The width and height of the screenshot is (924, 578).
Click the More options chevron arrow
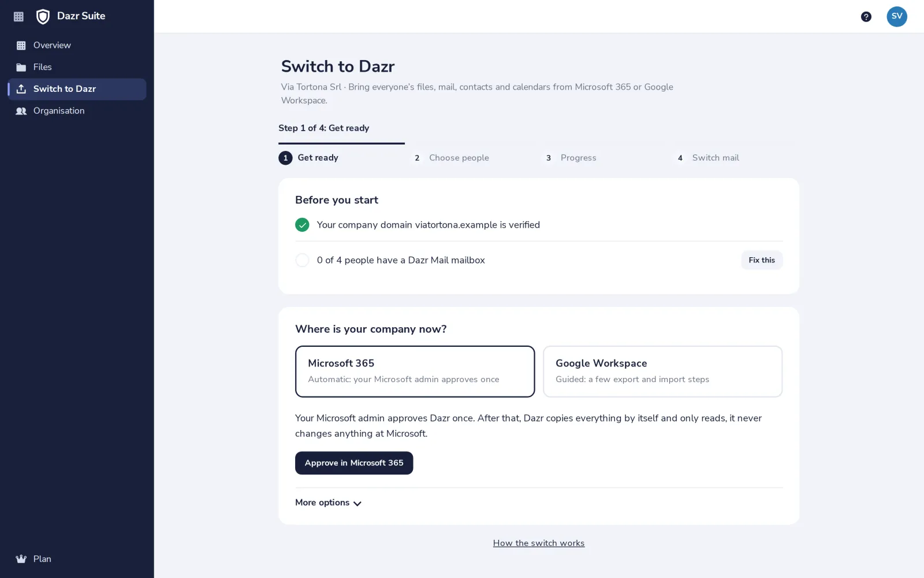pos(357,503)
